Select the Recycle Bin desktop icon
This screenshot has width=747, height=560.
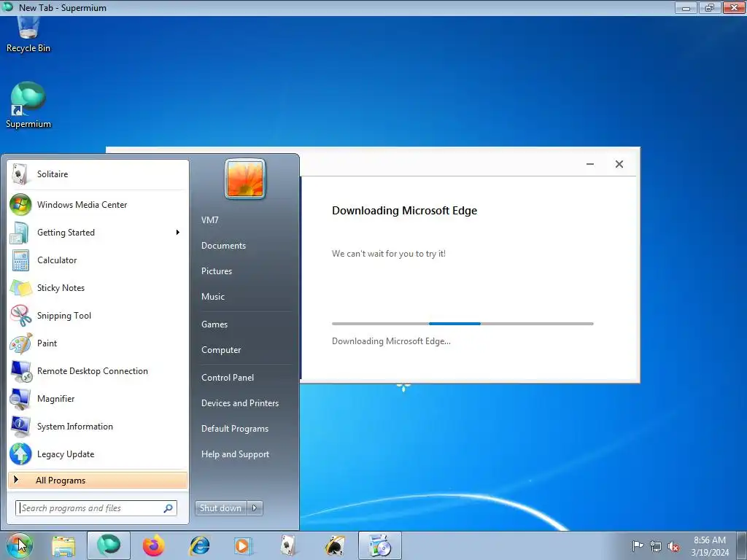coord(28,34)
